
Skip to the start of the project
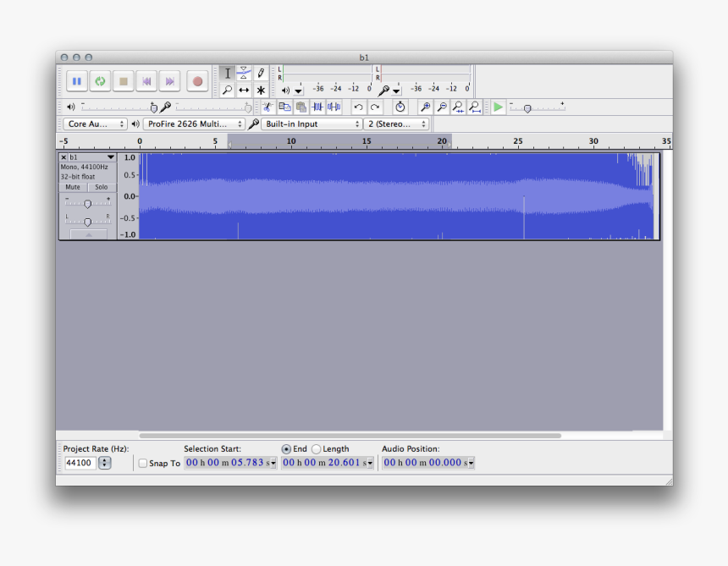coord(146,82)
